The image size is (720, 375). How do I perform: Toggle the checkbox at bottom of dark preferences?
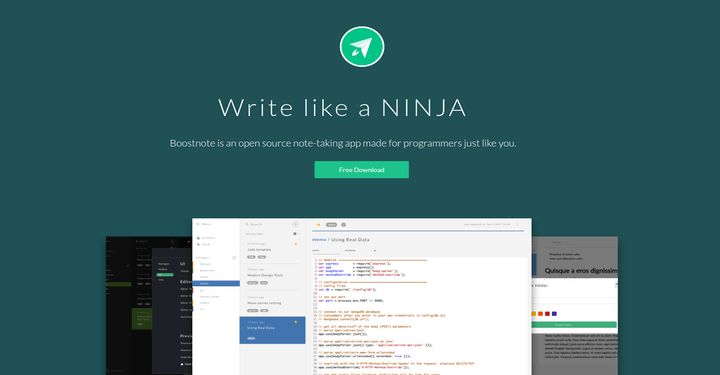coord(182,364)
